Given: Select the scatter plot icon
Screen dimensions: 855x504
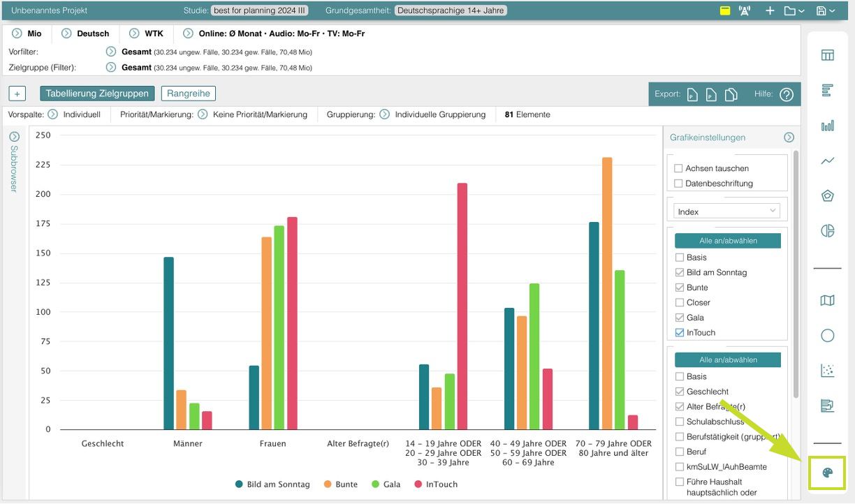Looking at the screenshot, I should [828, 371].
